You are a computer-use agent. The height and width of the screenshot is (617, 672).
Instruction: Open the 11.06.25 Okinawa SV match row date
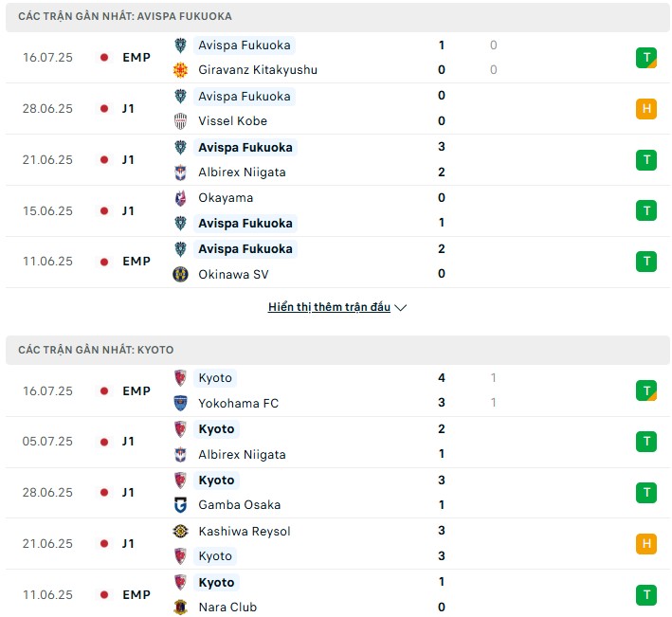47,262
